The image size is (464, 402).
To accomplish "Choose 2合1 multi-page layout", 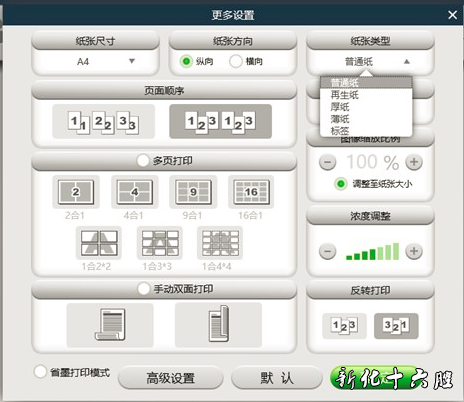I will [76, 192].
